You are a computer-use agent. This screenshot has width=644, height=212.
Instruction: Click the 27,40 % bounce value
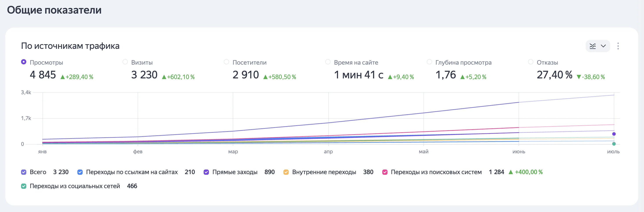(x=555, y=75)
